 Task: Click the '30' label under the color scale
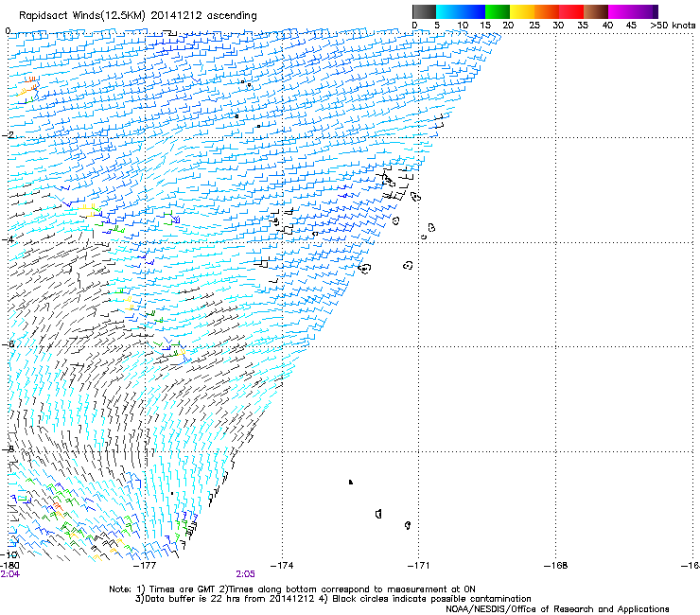click(x=558, y=26)
